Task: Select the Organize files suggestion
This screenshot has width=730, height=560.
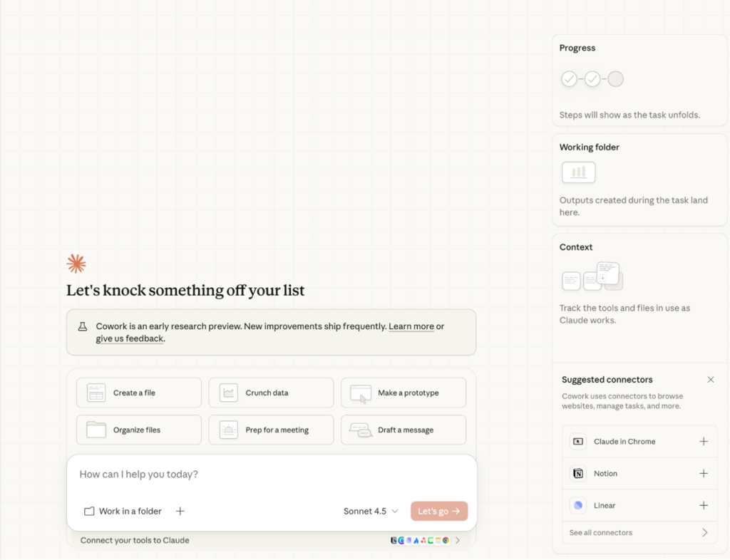Action: click(139, 430)
